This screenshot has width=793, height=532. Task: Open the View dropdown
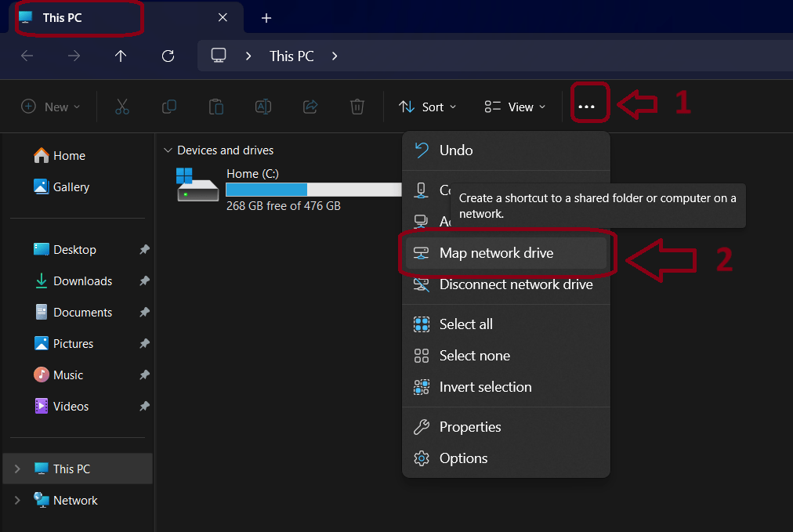tap(514, 107)
